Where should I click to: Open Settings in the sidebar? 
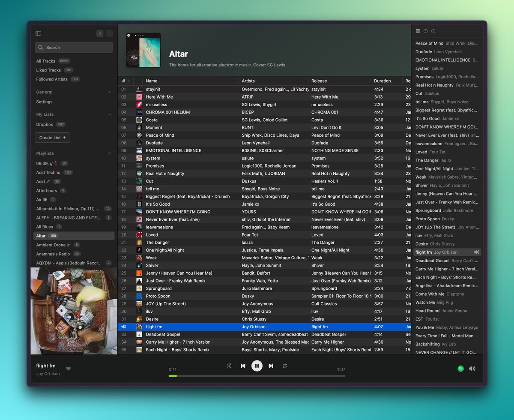click(x=44, y=102)
